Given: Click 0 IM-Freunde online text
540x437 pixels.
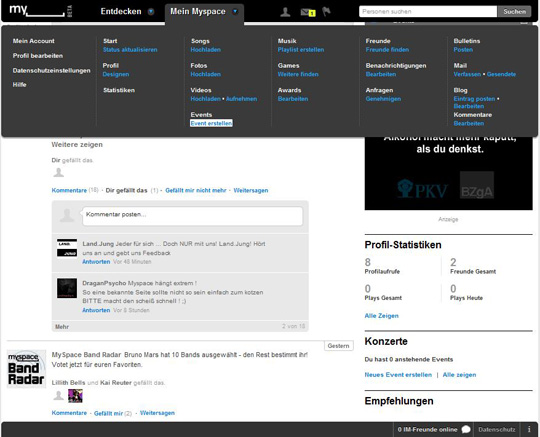Looking at the screenshot, I should click(x=427, y=429).
